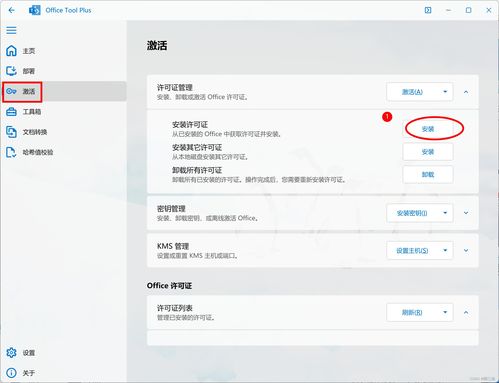Screen dimensions: 499x383
Task: Click the 卸载 button for all licenses
Action: click(x=428, y=175)
